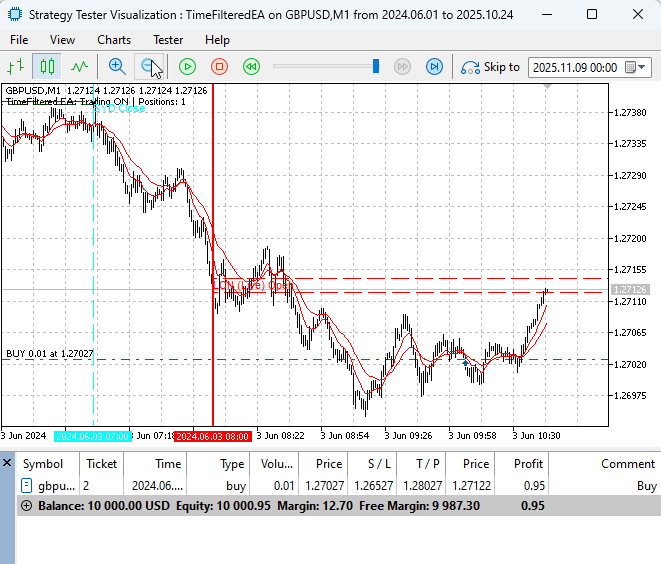Click the stop loss value 1.26527
This screenshot has width=661, height=564.
click(373, 486)
